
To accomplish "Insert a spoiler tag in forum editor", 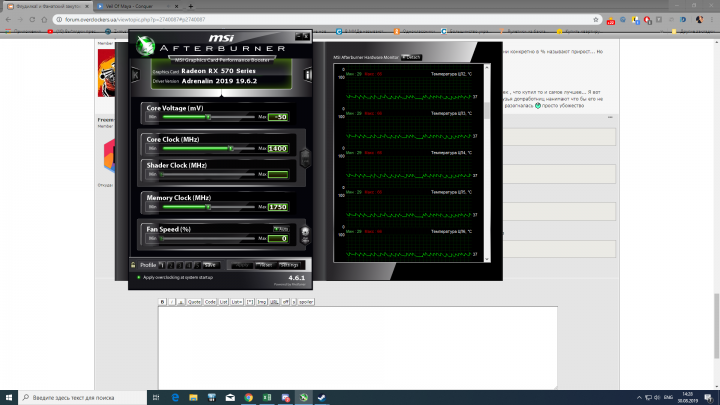I will [x=306, y=302].
